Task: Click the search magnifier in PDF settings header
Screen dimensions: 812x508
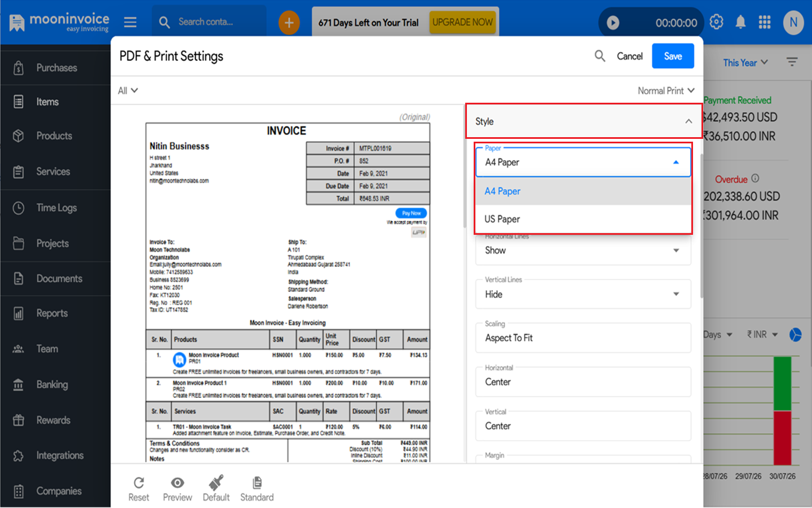Action: tap(600, 56)
